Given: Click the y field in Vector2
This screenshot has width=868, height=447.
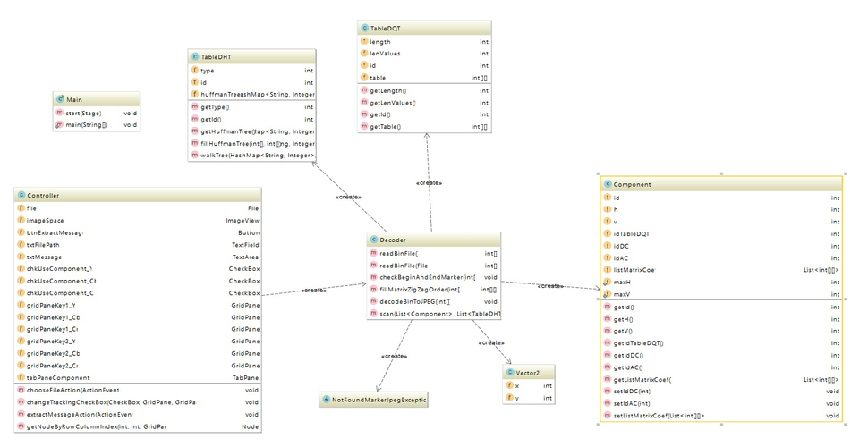Looking at the screenshot, I should click(529, 399).
